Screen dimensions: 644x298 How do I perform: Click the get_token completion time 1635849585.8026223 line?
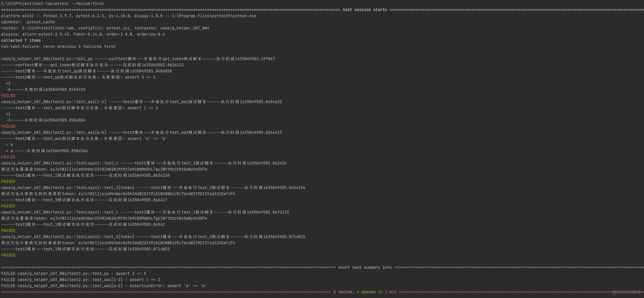92,65
